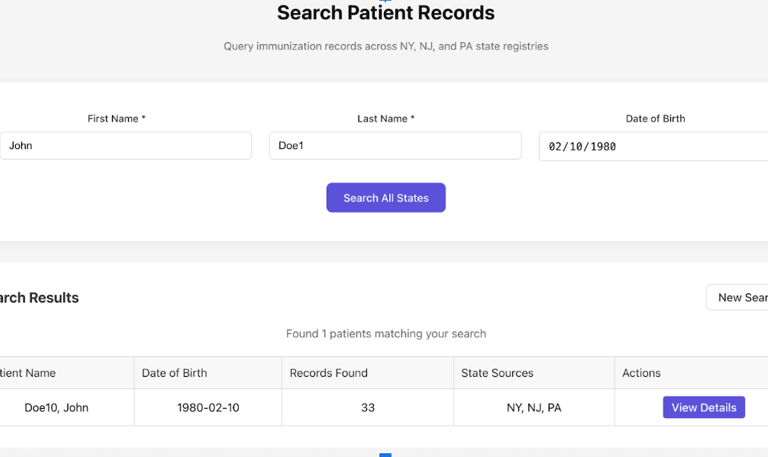Click the Search Patient Records heading
The image size is (768, 457).
[x=385, y=13]
